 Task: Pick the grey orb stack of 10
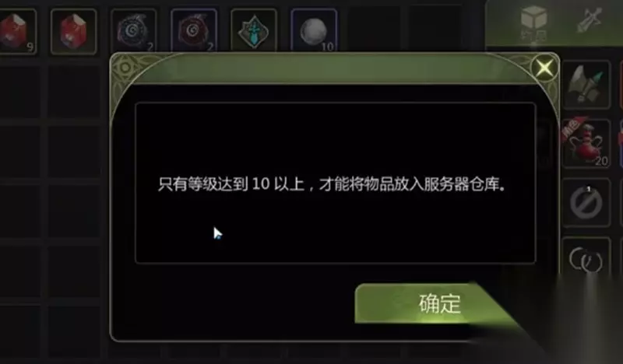[315, 31]
